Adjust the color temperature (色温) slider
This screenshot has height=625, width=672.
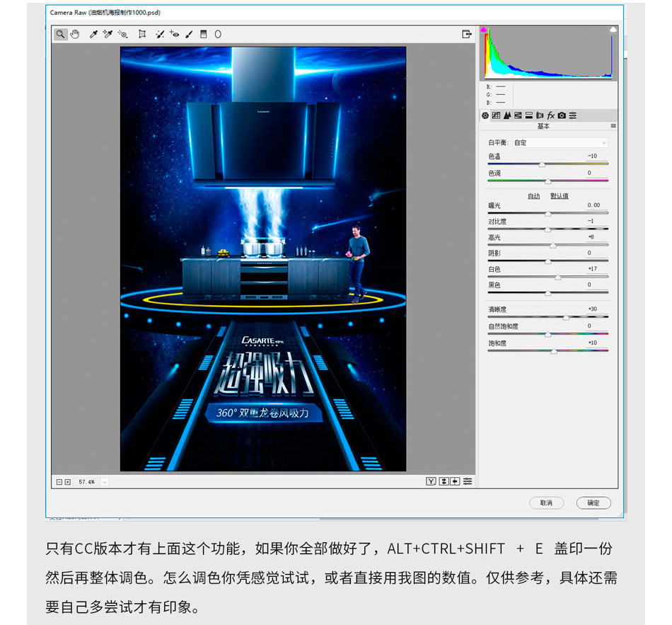pyautogui.click(x=542, y=164)
